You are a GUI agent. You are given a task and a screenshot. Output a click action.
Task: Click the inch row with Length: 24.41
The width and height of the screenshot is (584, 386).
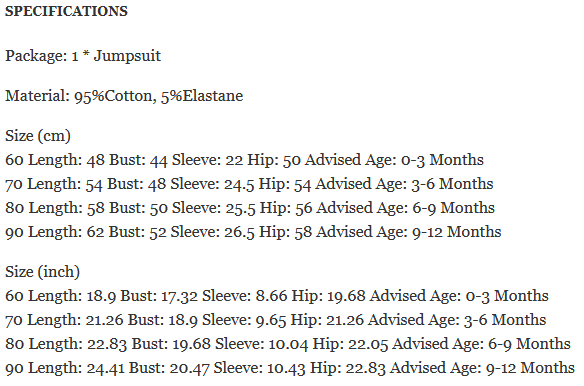(x=290, y=368)
